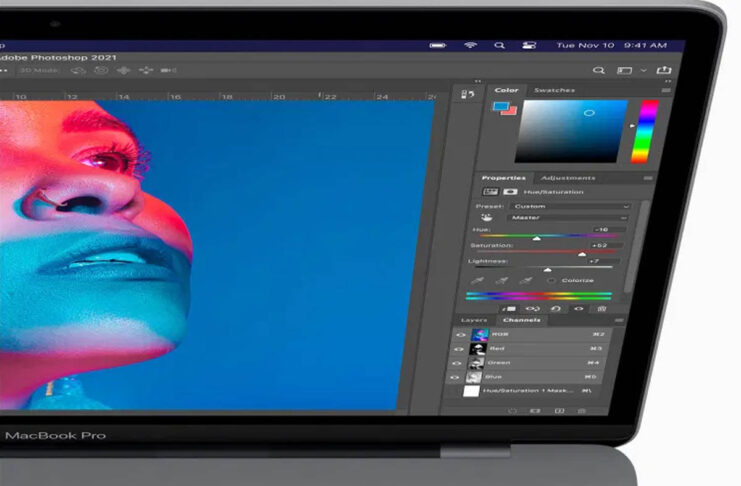The image size is (741, 486).
Task: Click the Lightness value field showing +7
Action: tap(603, 261)
